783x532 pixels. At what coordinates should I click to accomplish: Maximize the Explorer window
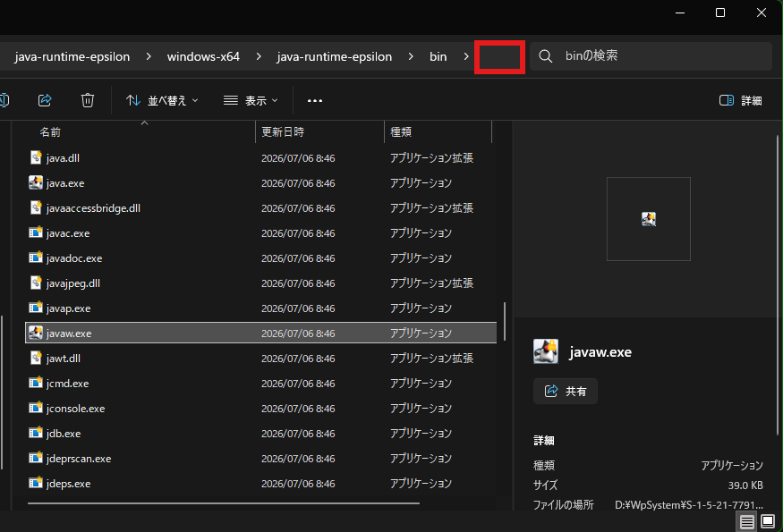720,13
